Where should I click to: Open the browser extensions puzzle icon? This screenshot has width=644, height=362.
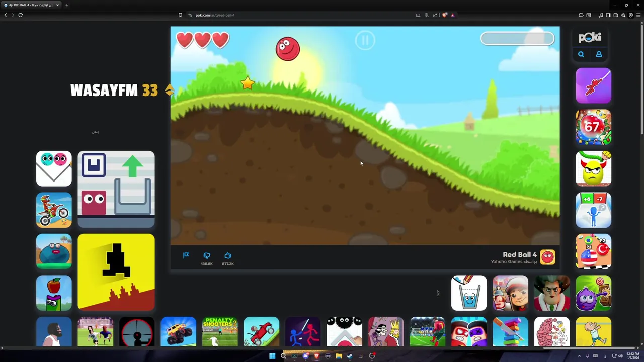click(581, 15)
